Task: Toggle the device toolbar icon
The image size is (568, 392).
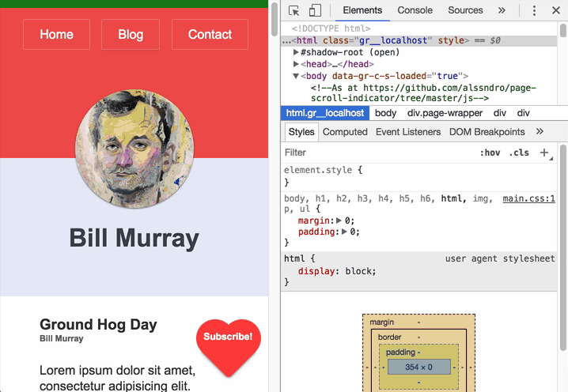Action: click(315, 10)
